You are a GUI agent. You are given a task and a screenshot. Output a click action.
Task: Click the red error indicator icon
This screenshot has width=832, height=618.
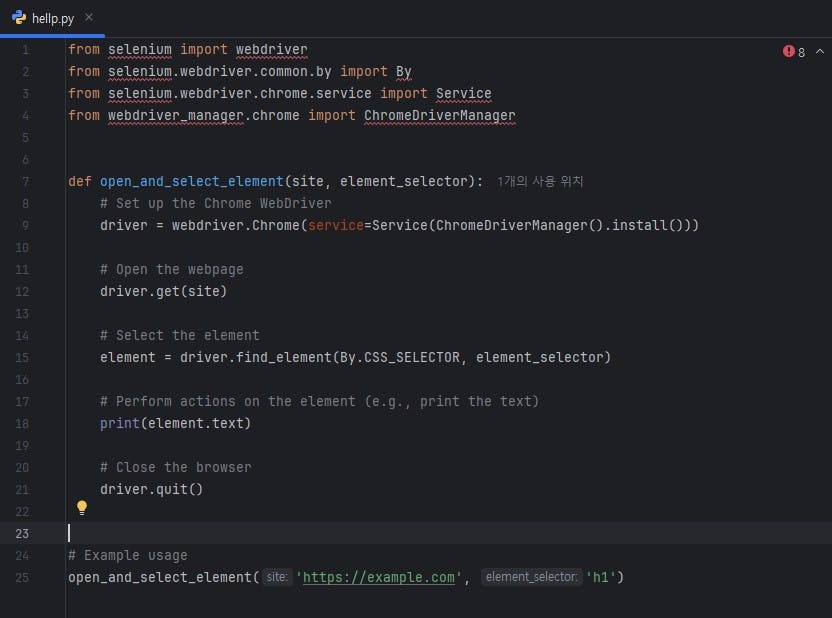(x=788, y=51)
